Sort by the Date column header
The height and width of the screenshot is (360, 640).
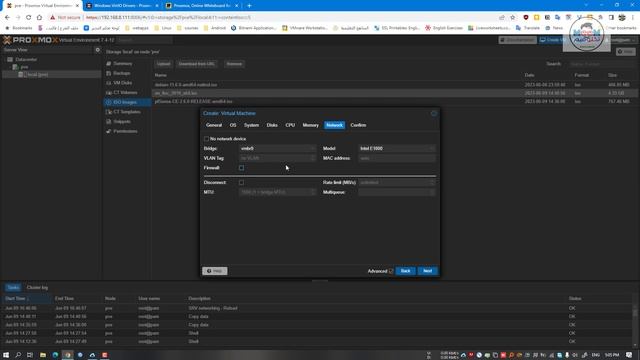(529, 75)
